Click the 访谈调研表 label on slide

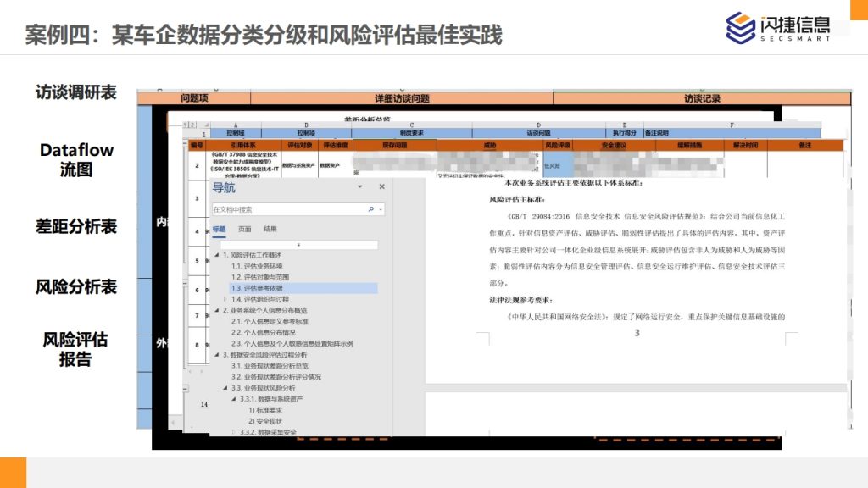point(76,91)
